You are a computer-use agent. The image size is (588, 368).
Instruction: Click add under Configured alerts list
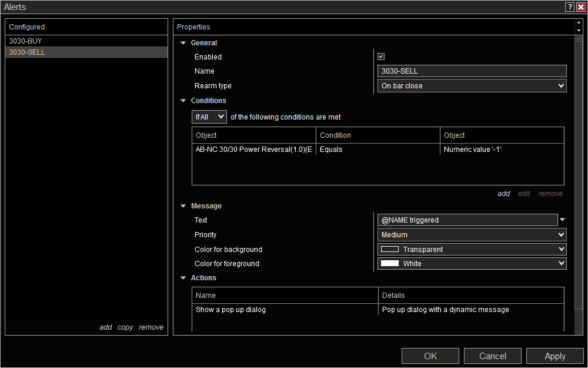pyautogui.click(x=105, y=327)
